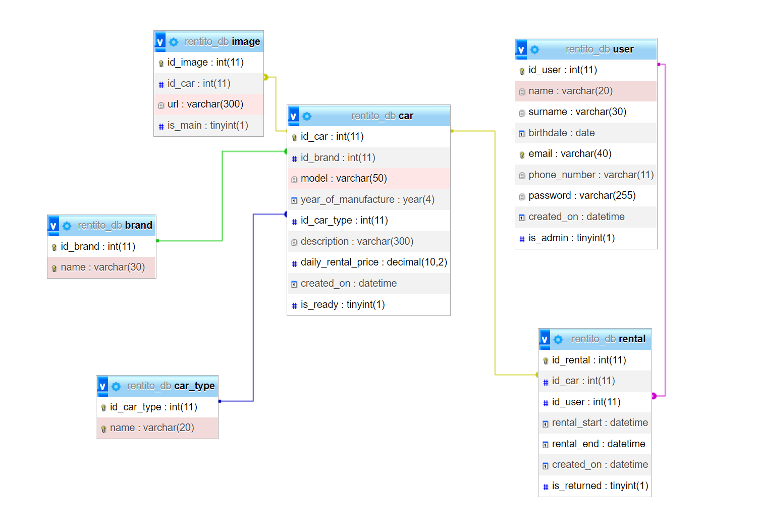Select 'id_brand : int(11)' in the brand table

[102, 246]
